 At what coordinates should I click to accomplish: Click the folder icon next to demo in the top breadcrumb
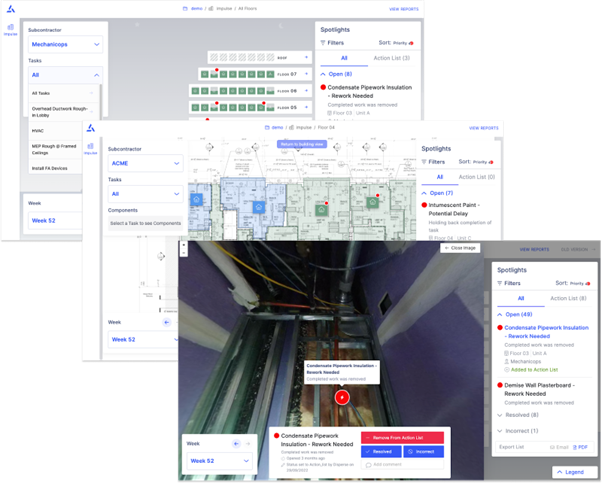[185, 8]
